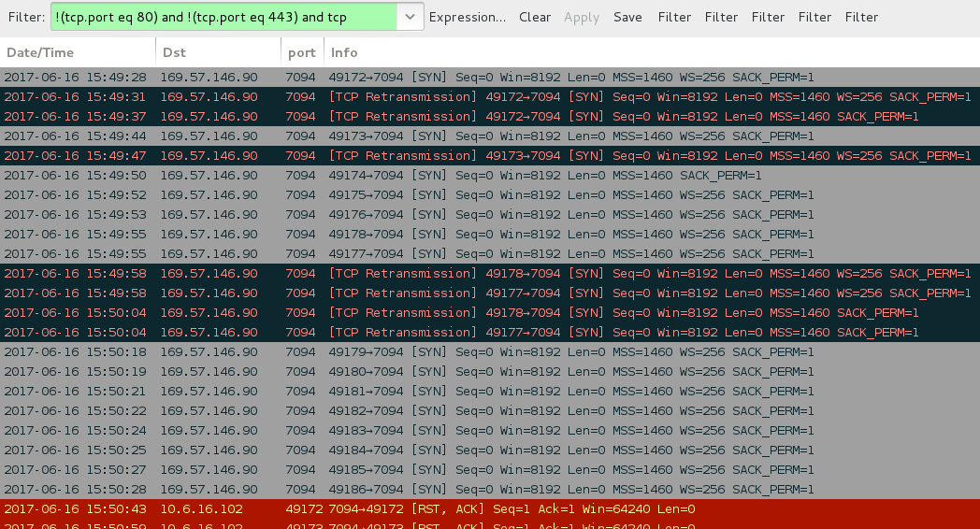Sort by the Date/Time column header

tap(78, 52)
